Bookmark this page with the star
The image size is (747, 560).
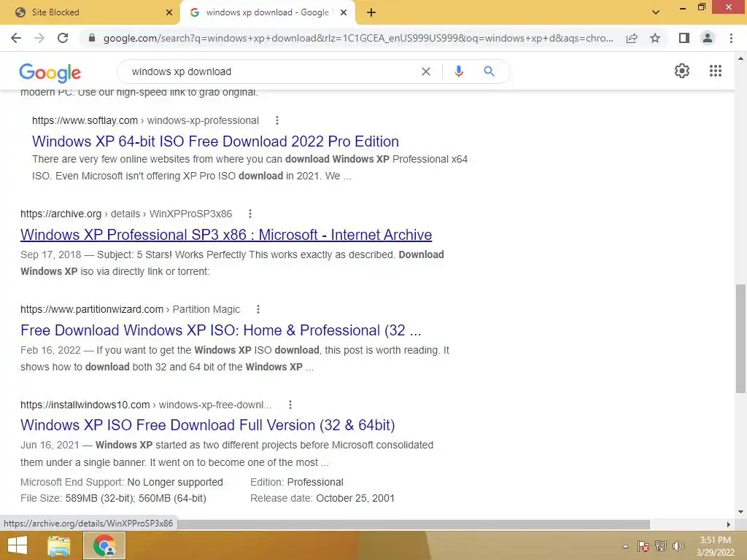coord(656,38)
